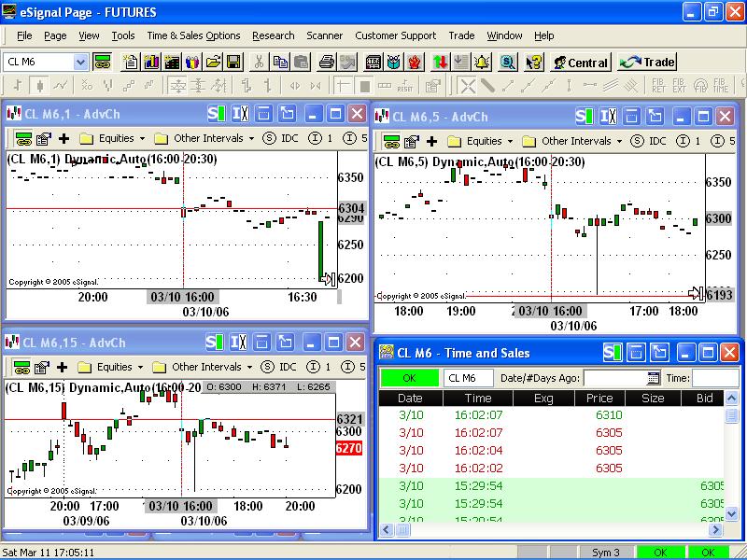Open the Page menu

(55, 35)
